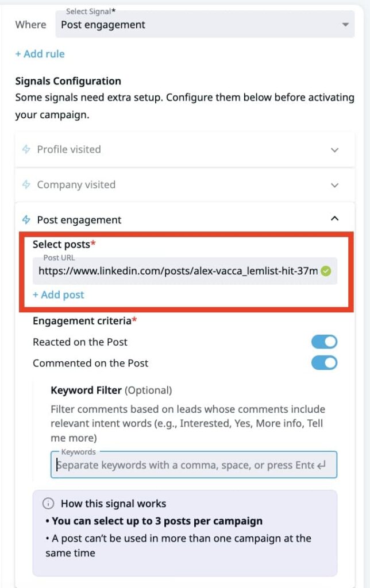Click the Company visited header row
The width and height of the screenshot is (370, 588).
pos(76,184)
